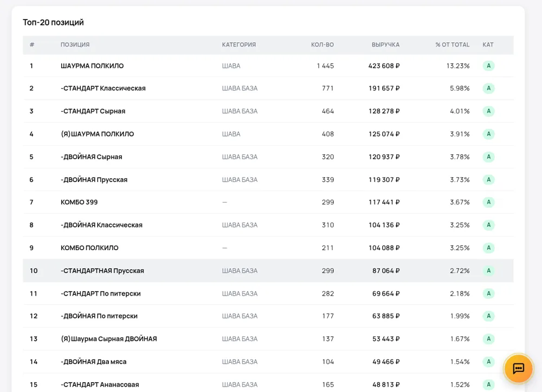
Task: Click quantity value 104
Action: coord(328,362)
